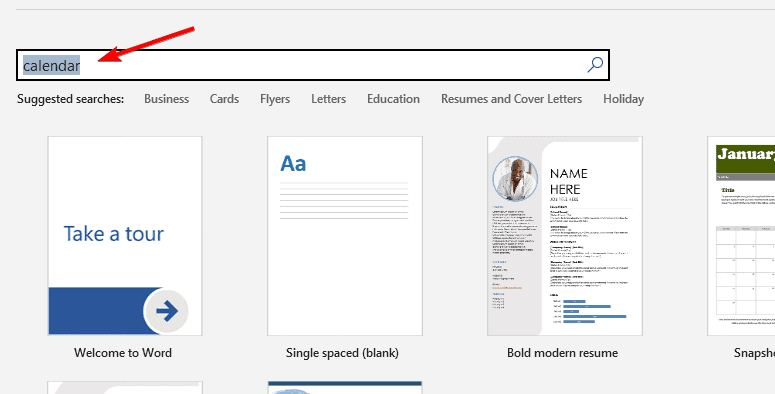This screenshot has height=394, width=775.
Task: Choose the Letters suggested search
Action: click(x=329, y=99)
